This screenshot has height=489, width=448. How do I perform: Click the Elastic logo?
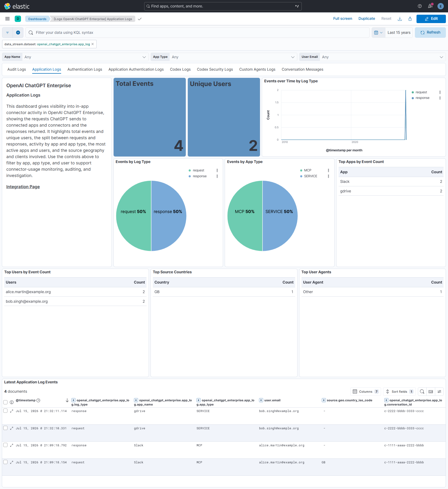click(x=17, y=6)
